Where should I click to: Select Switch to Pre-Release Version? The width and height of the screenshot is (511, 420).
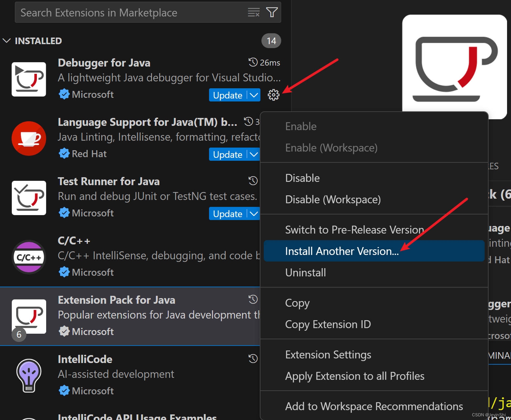374,230
